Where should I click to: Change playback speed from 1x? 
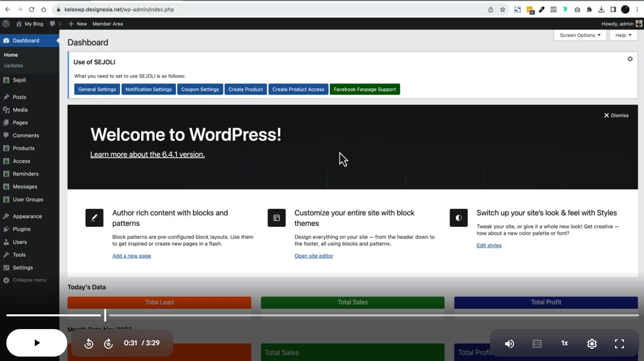(x=565, y=343)
